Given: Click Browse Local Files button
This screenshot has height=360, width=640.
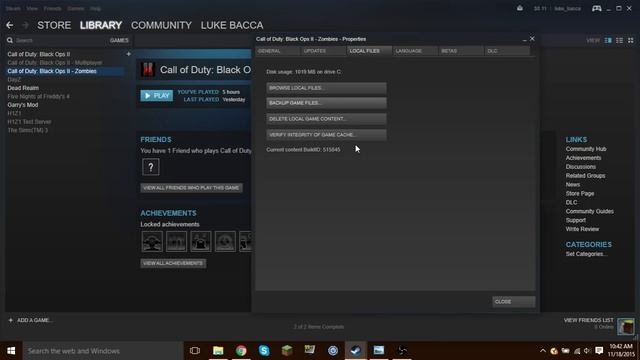Looking at the screenshot, I should pos(326,88).
